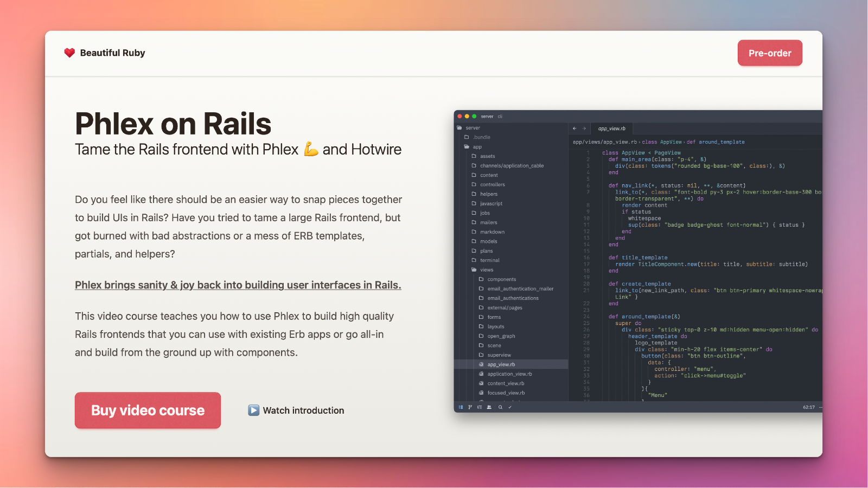Select the app_view.rb editor tab
The width and height of the screenshot is (868, 488).
tap(611, 129)
